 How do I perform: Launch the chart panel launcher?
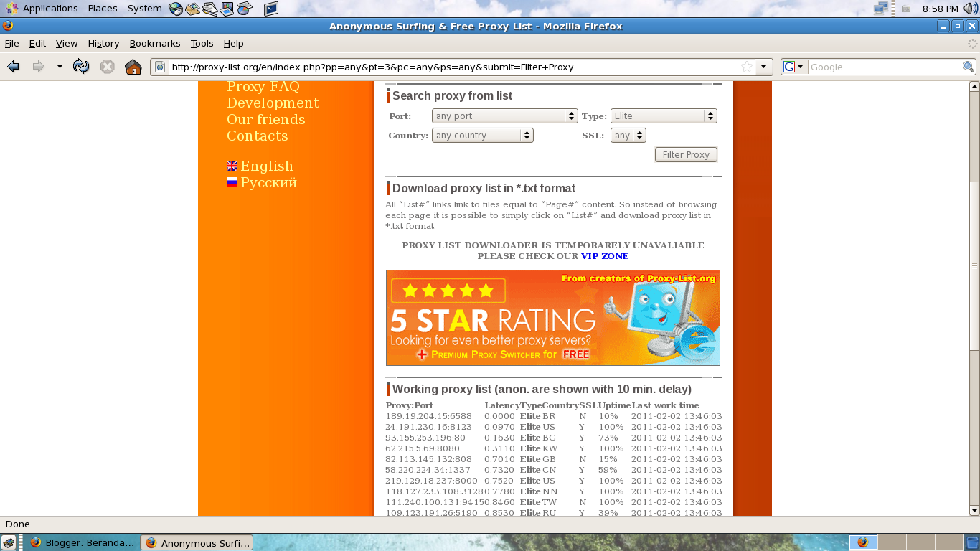point(245,9)
